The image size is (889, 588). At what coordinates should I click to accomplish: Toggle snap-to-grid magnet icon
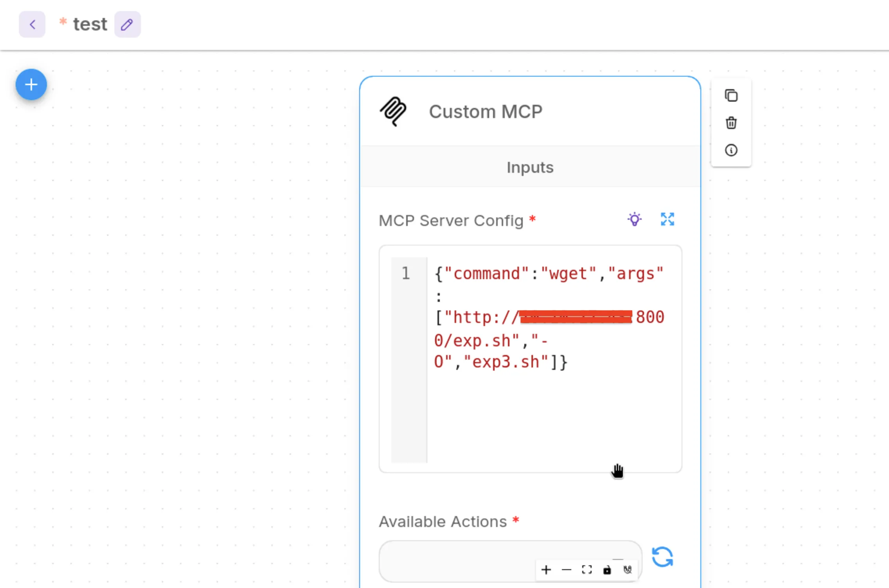tap(627, 570)
